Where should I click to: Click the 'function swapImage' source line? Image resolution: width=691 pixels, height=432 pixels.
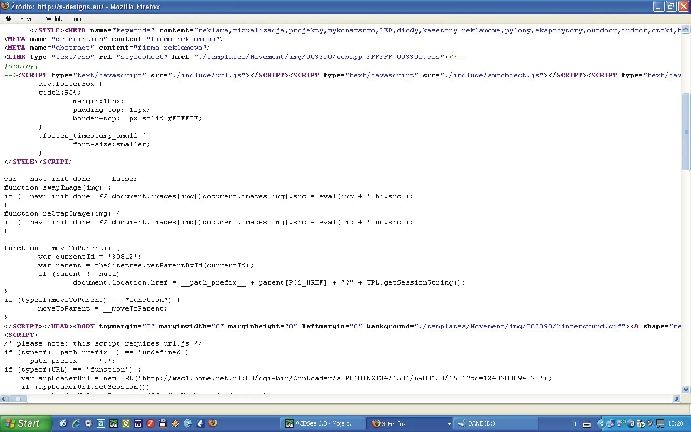point(57,188)
